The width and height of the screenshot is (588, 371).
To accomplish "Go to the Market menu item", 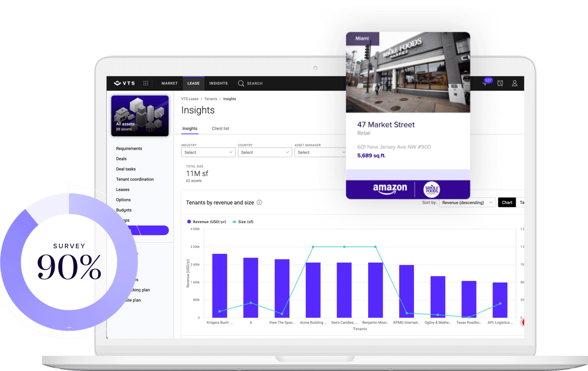I will point(169,83).
